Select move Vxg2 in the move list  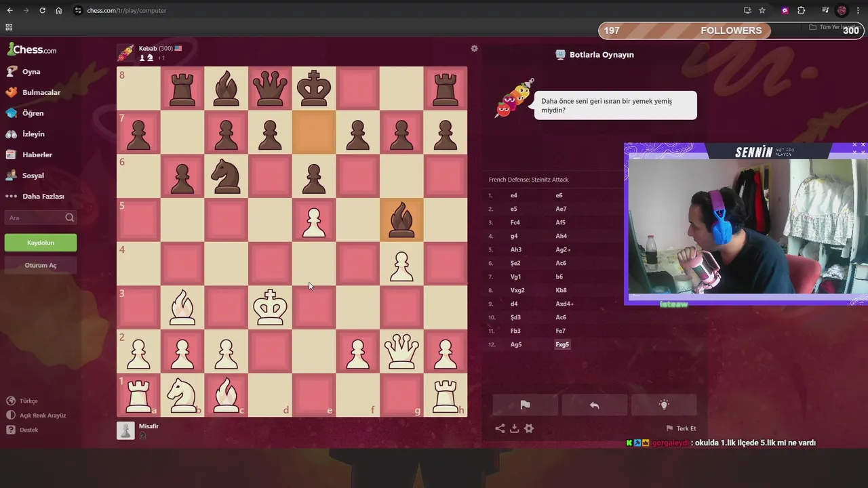pyautogui.click(x=517, y=290)
